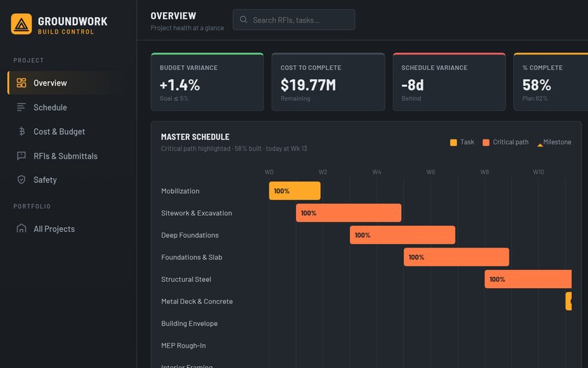The width and height of the screenshot is (588, 368).
Task: Click the W4 week header
Action: tap(377, 172)
